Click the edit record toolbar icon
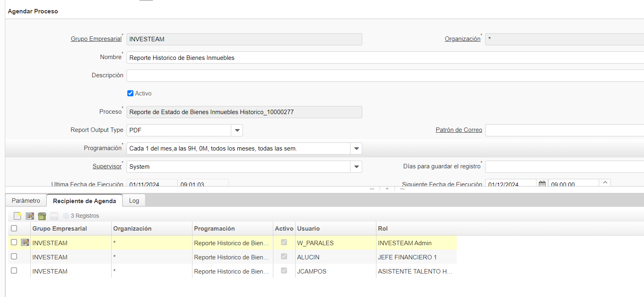This screenshot has width=644, height=297. [x=30, y=216]
